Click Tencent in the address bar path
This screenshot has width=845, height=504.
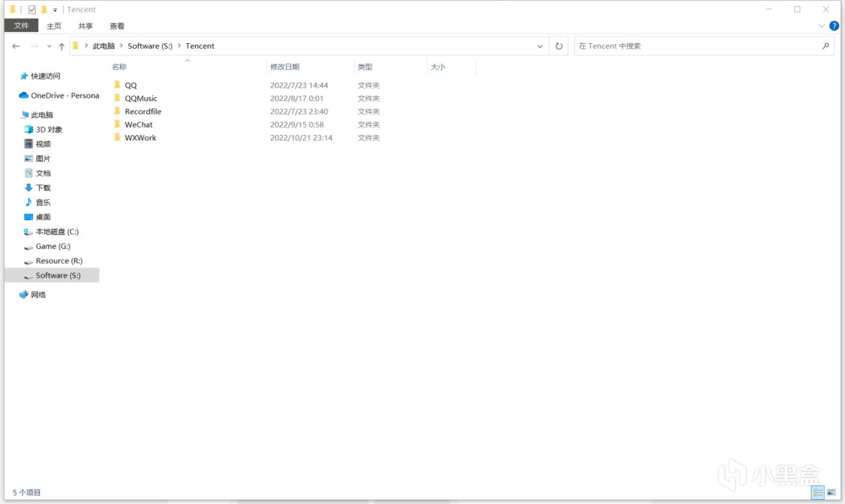point(200,46)
